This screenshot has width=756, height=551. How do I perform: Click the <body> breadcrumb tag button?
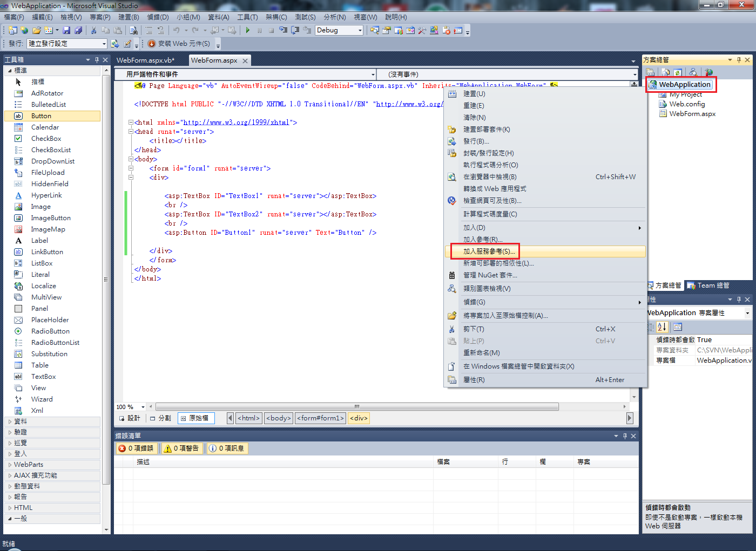[x=279, y=418]
